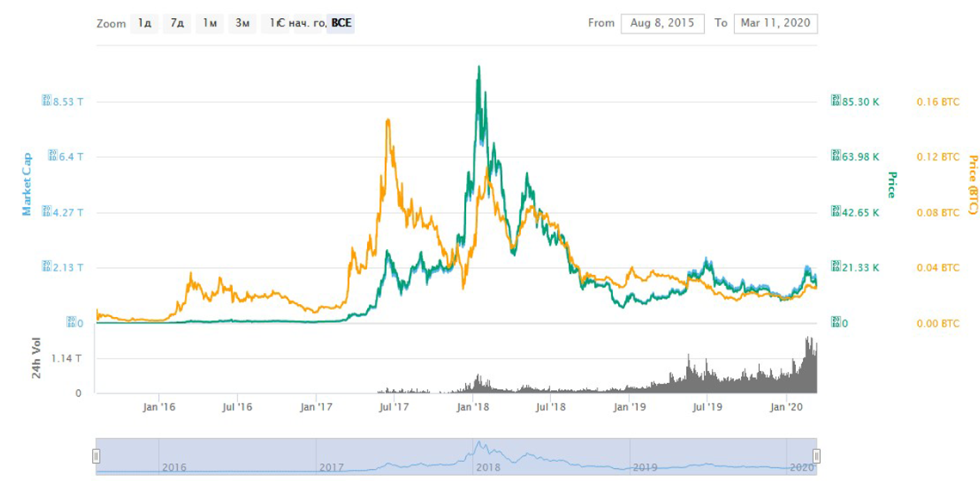
Task: Click the To date field
Action: coord(776,23)
